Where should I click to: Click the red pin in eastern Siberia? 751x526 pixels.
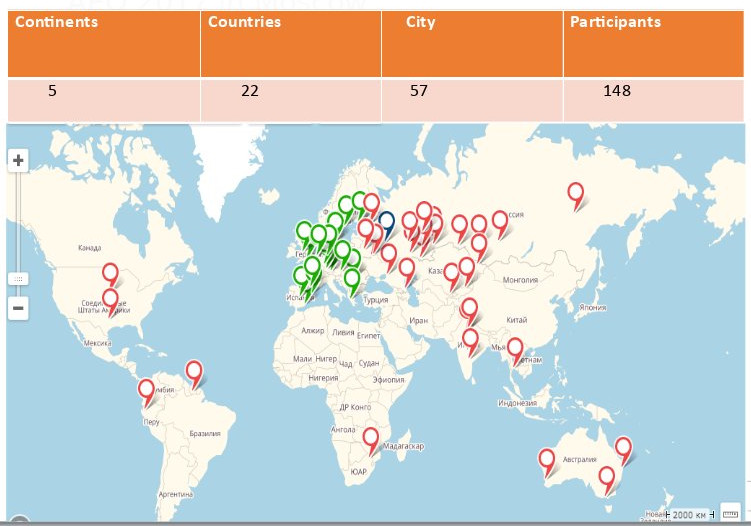[576, 193]
